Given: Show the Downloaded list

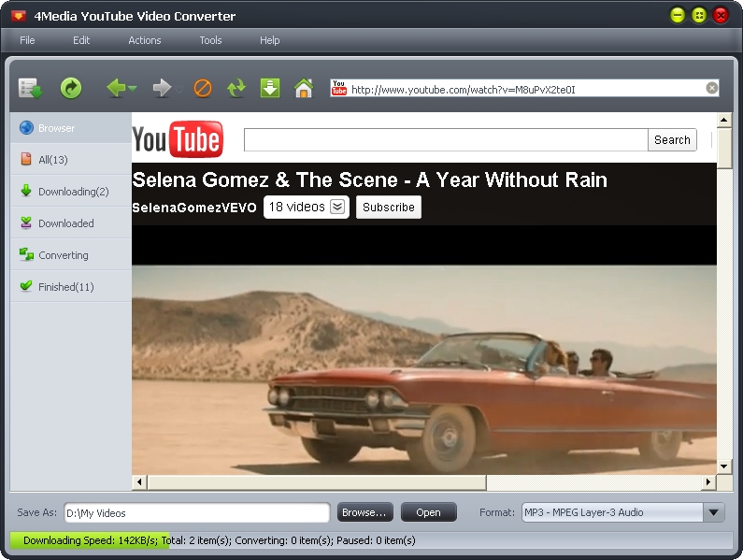Looking at the screenshot, I should (71, 223).
